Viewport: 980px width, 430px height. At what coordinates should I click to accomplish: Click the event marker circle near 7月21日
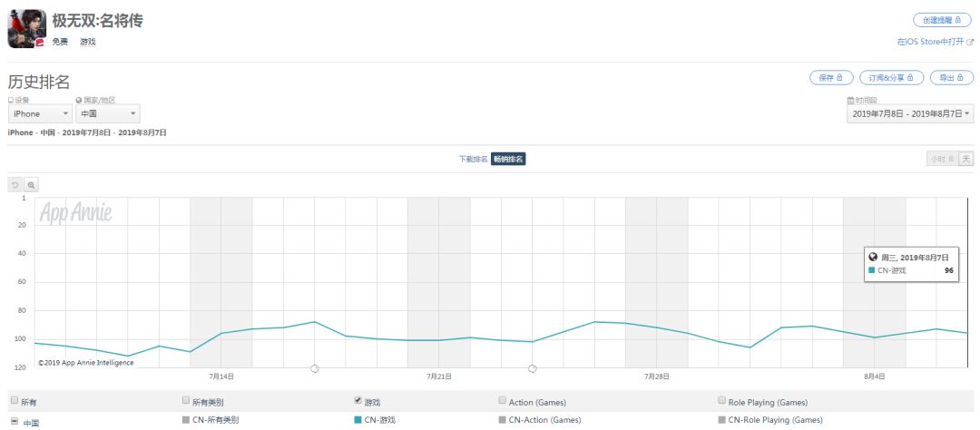pyautogui.click(x=533, y=368)
